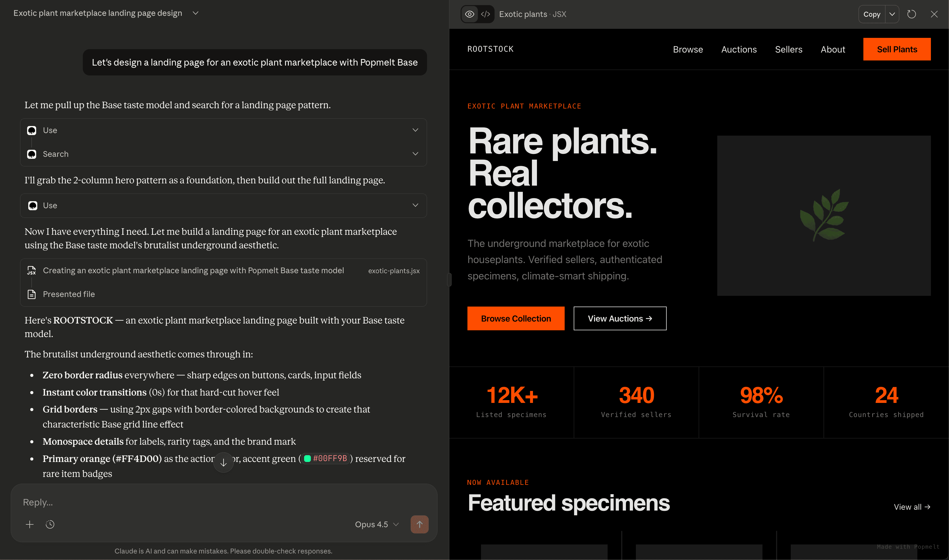This screenshot has width=949, height=560.
Task: Click the refresh artifact icon
Action: tap(911, 14)
